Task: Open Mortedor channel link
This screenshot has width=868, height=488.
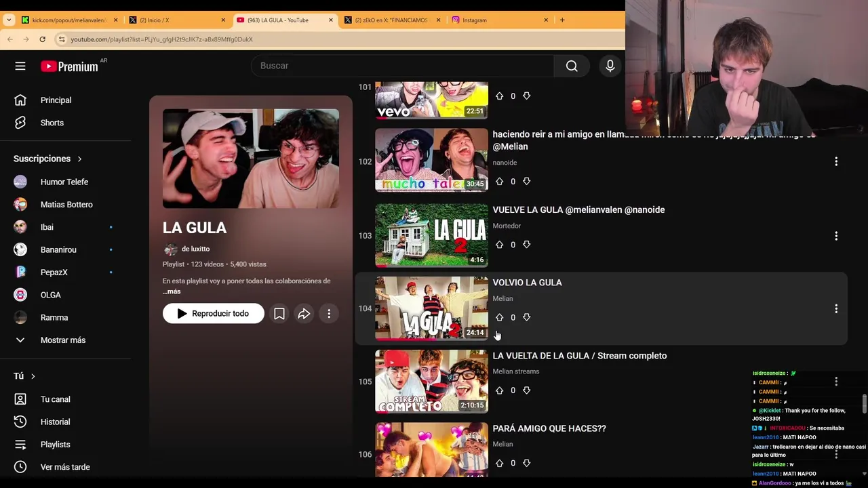Action: (507, 226)
